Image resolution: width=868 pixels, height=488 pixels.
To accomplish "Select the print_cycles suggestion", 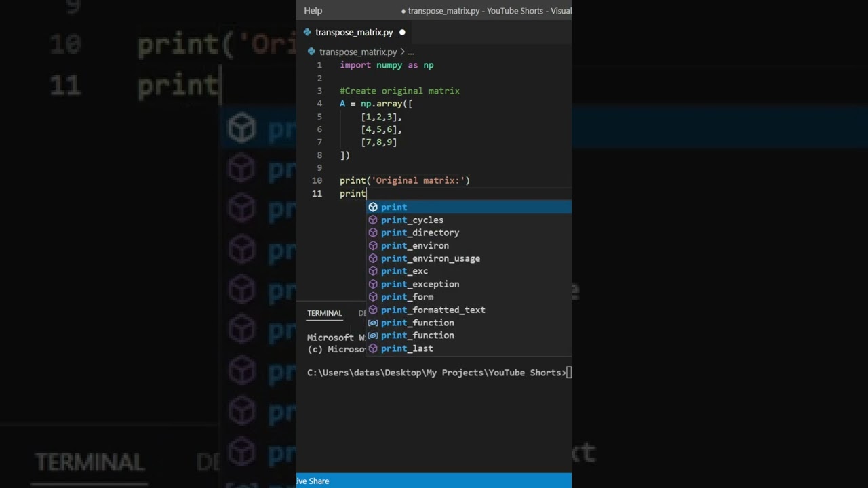I will 469,220.
